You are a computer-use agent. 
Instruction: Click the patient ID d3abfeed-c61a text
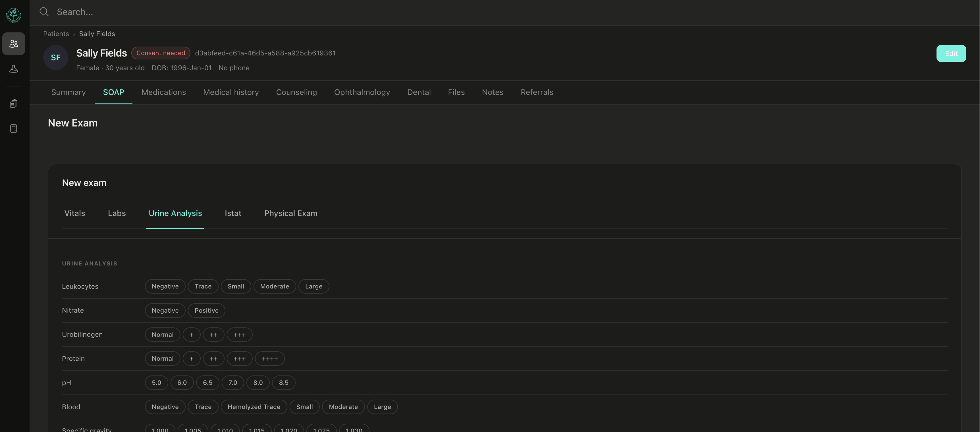[265, 53]
